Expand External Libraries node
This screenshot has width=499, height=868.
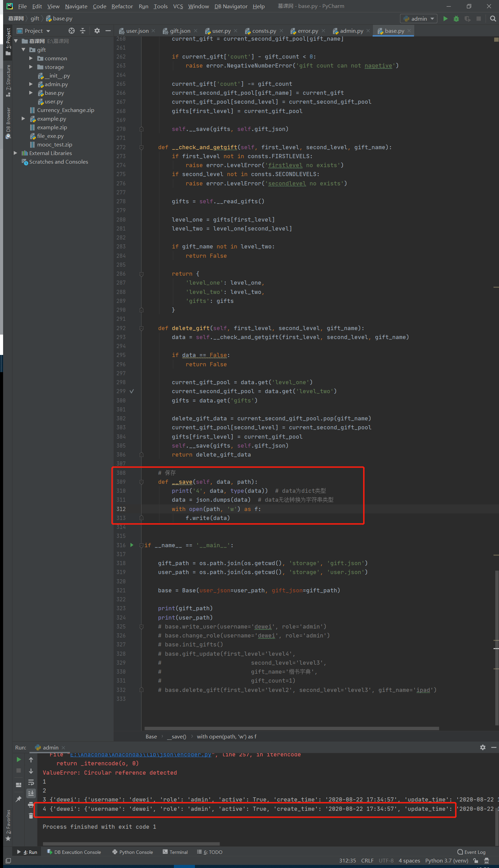click(x=15, y=153)
